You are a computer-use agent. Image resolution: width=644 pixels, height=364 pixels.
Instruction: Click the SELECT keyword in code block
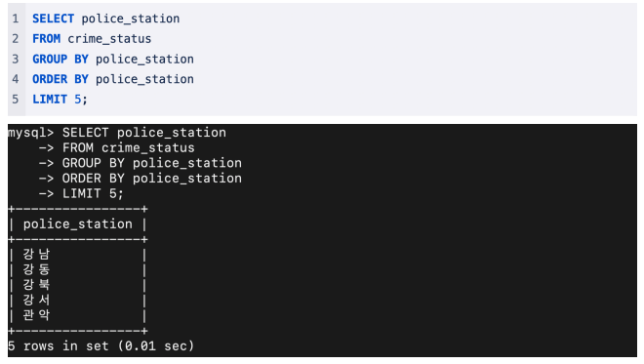click(53, 19)
